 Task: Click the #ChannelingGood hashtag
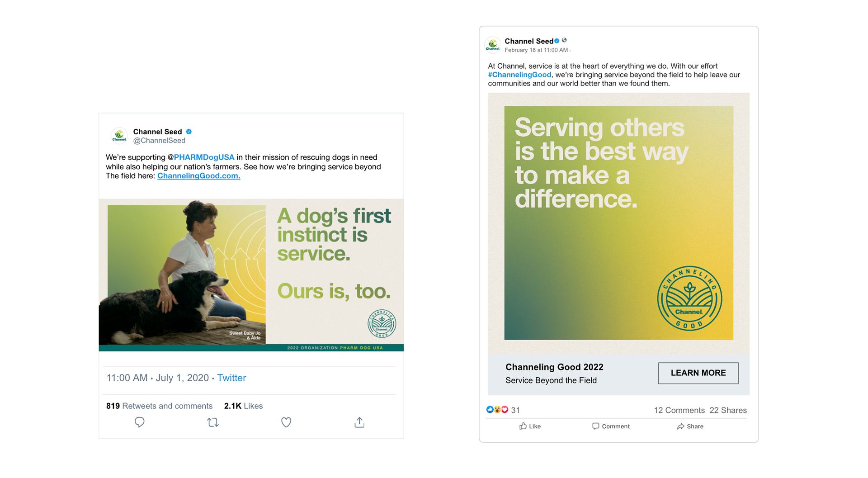tap(519, 75)
